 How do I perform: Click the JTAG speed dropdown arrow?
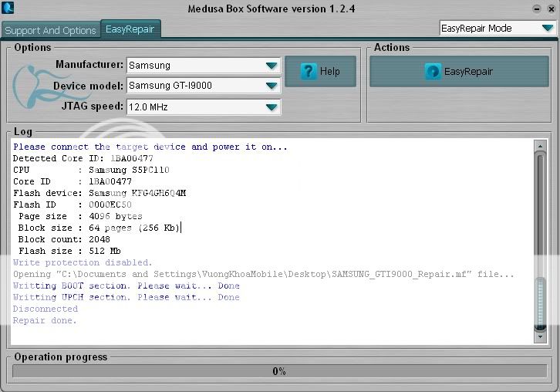(272, 107)
